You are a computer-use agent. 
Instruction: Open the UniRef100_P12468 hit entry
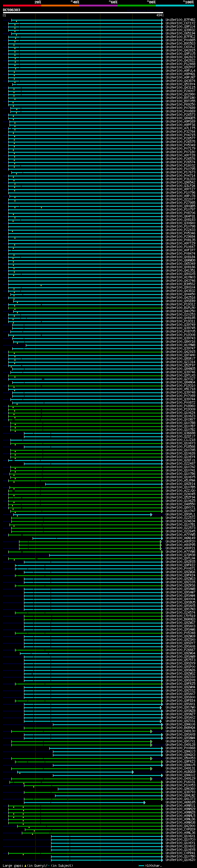180,64
